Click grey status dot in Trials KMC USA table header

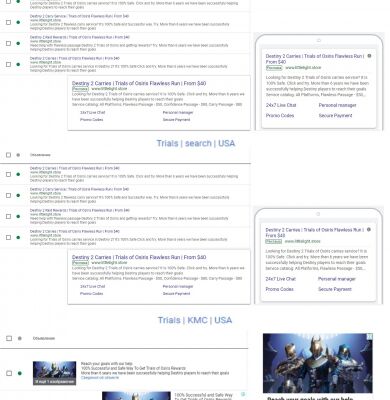20,338
